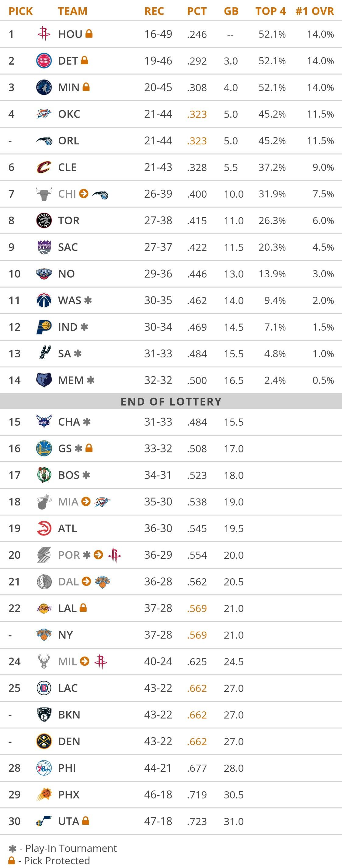Click the Rockets logo beside MIL
342x868 pixels.
coord(101,661)
